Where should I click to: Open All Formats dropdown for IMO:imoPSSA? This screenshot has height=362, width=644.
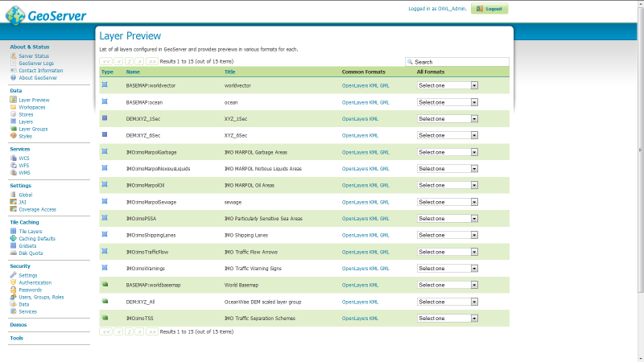(448, 218)
